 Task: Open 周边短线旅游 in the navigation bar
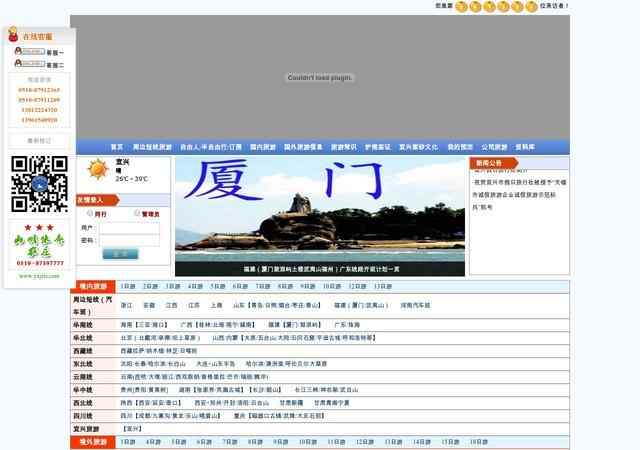click(152, 147)
